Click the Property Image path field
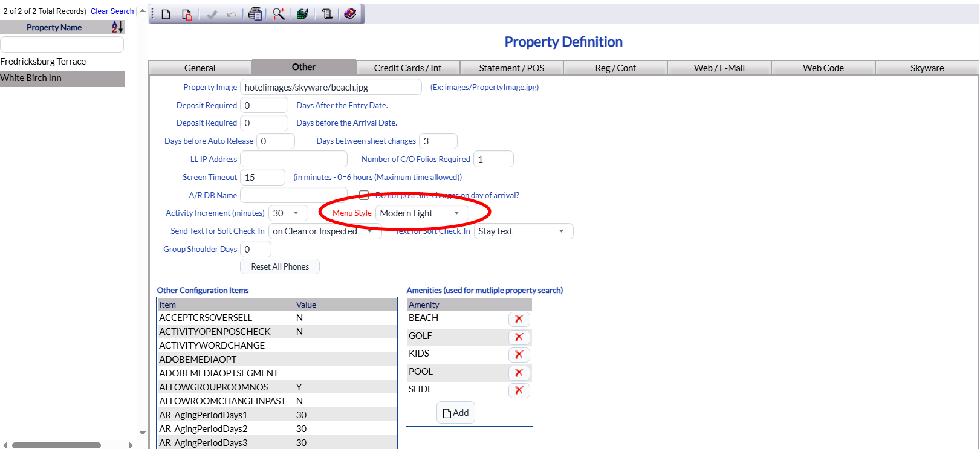Screen dimensions: 980x449 click(330, 88)
